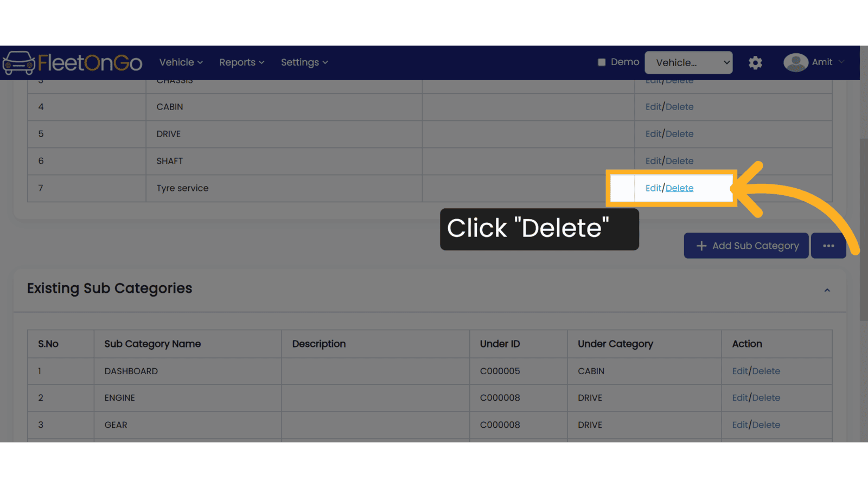Open the three-dots more options button

click(828, 246)
